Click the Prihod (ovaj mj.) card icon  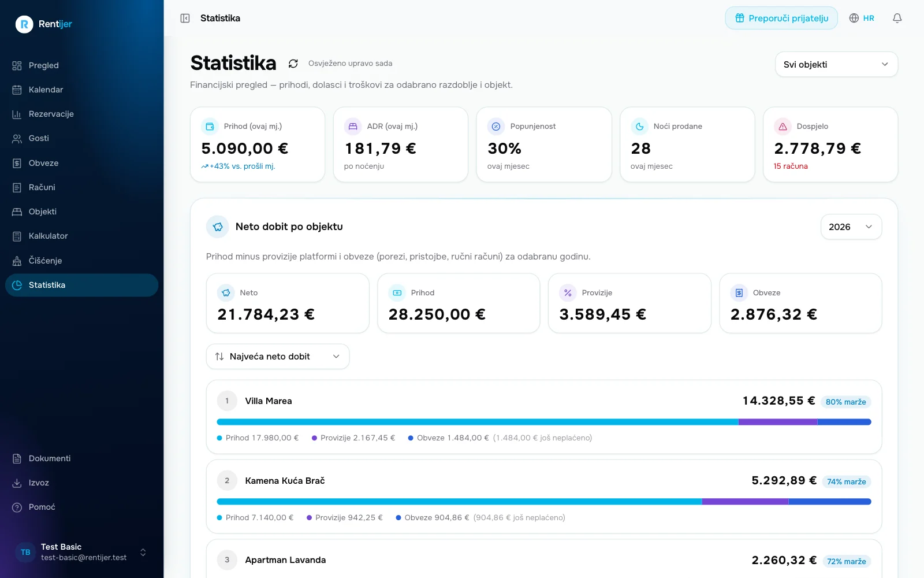tap(210, 126)
